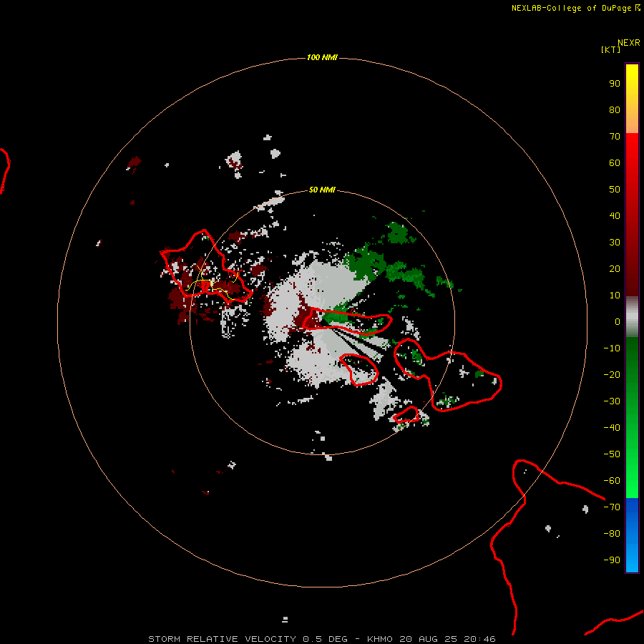Click the -60 value on the velocity scale
The height and width of the screenshot is (644, 644).
point(612,481)
